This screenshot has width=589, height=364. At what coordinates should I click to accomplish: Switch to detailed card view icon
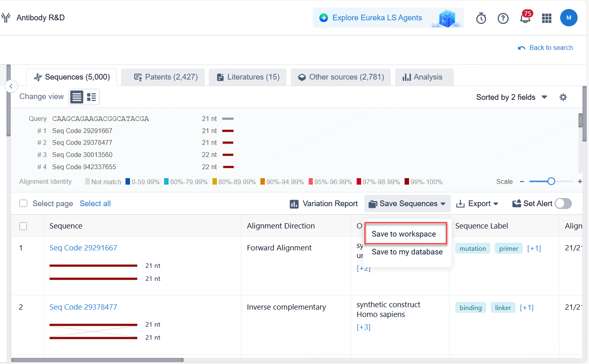point(91,97)
